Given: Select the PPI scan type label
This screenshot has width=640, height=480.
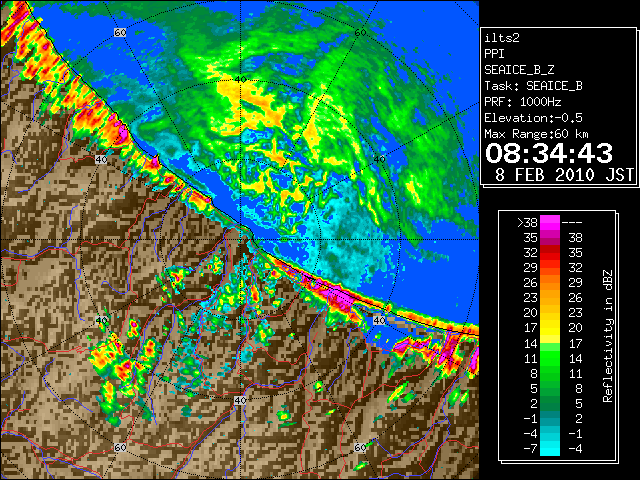Looking at the screenshot, I should 494,54.
